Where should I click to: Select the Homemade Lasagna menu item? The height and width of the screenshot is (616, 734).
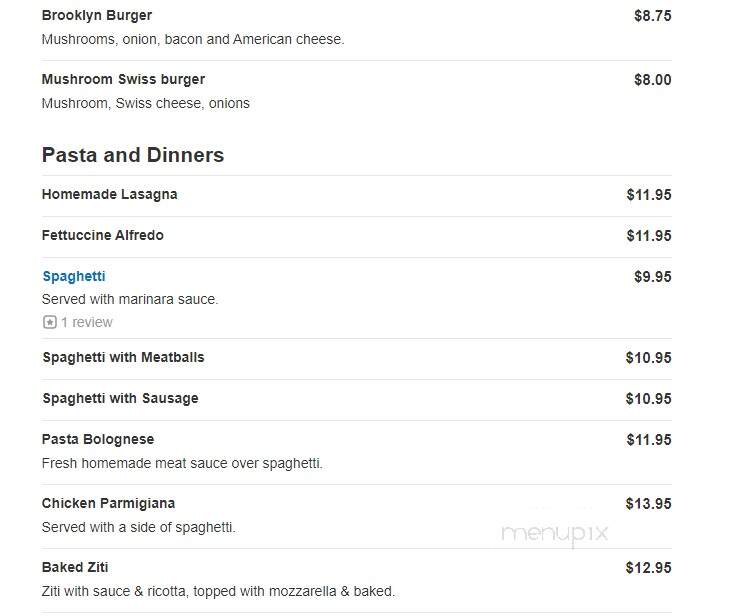[110, 194]
